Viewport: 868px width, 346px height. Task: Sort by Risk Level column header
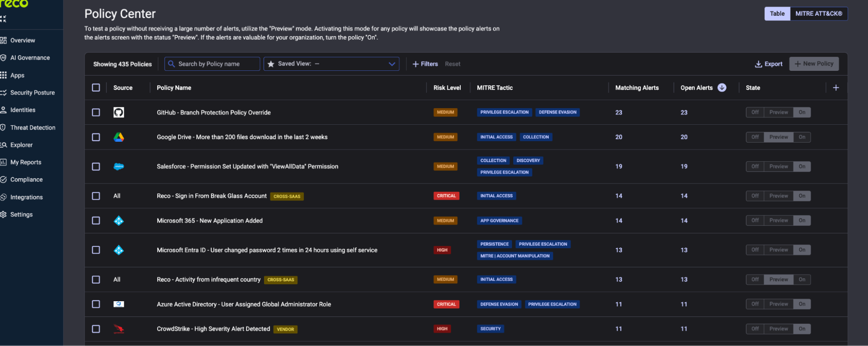tap(447, 88)
